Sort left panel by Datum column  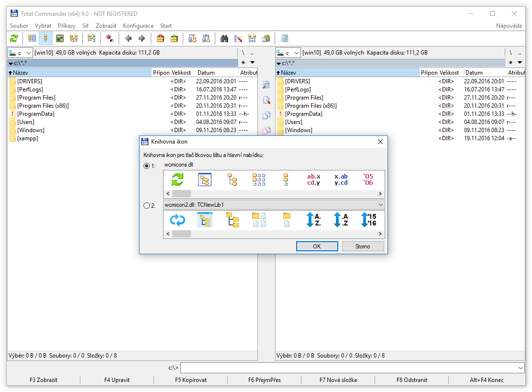tap(217, 73)
